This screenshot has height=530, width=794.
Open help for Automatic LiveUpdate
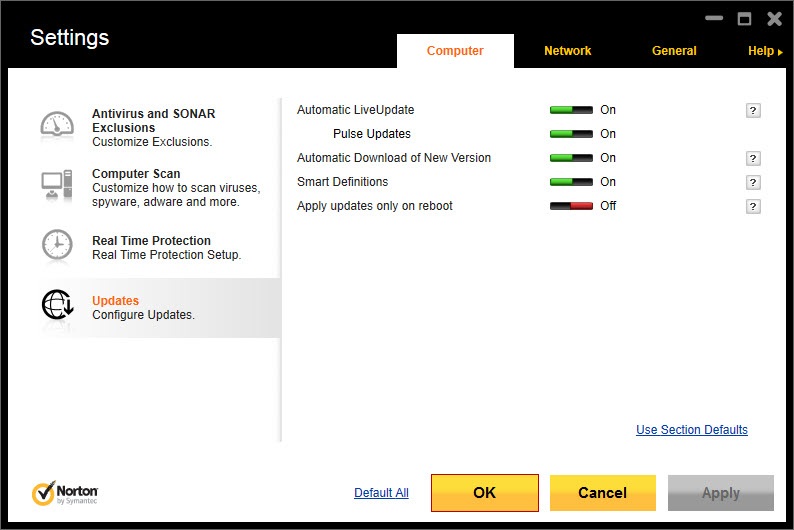(x=753, y=110)
